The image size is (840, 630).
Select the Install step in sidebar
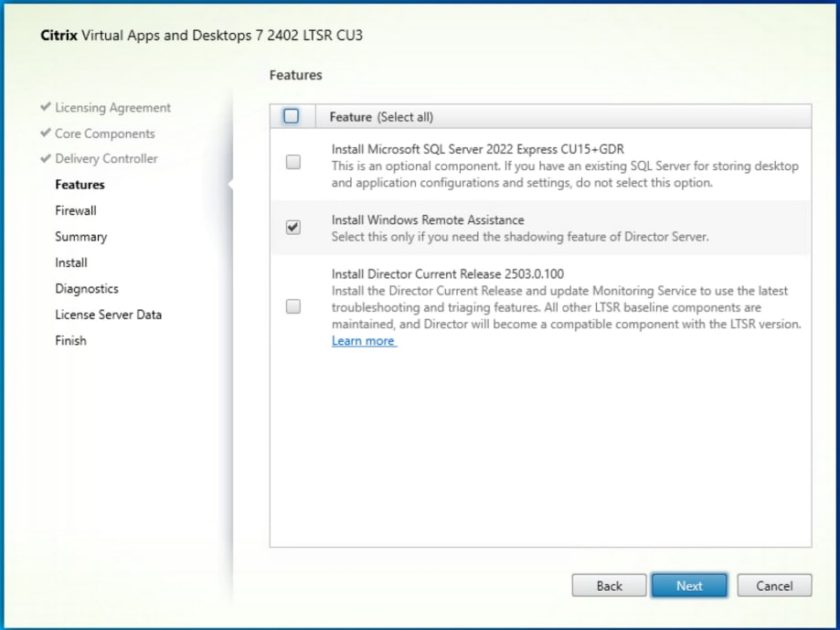(x=70, y=262)
